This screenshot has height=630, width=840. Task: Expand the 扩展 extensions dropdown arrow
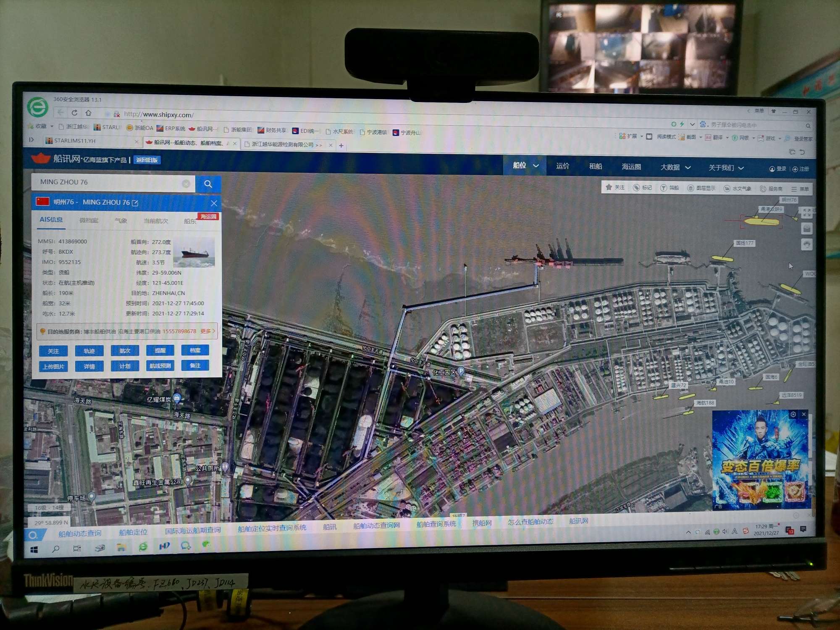pos(642,136)
